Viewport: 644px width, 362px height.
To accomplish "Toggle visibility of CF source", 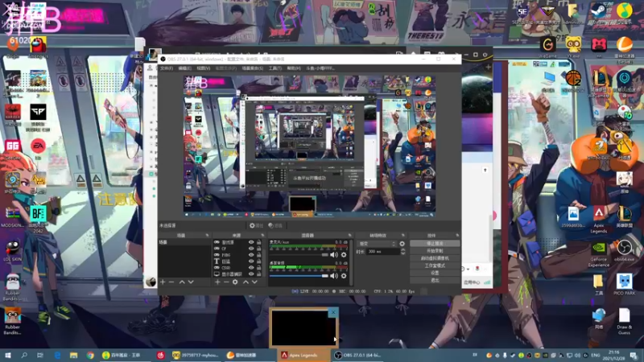I will (x=251, y=249).
